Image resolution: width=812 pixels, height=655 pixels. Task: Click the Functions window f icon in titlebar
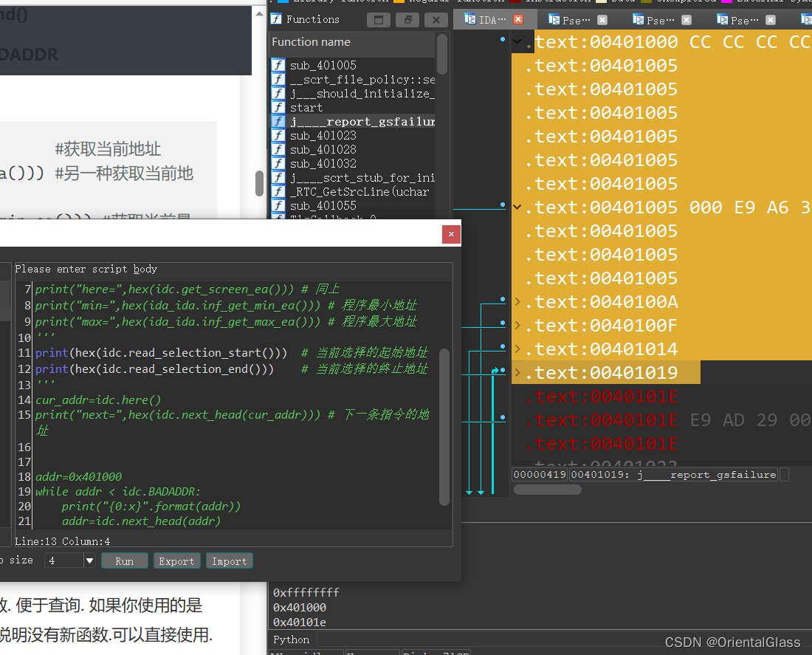point(276,18)
